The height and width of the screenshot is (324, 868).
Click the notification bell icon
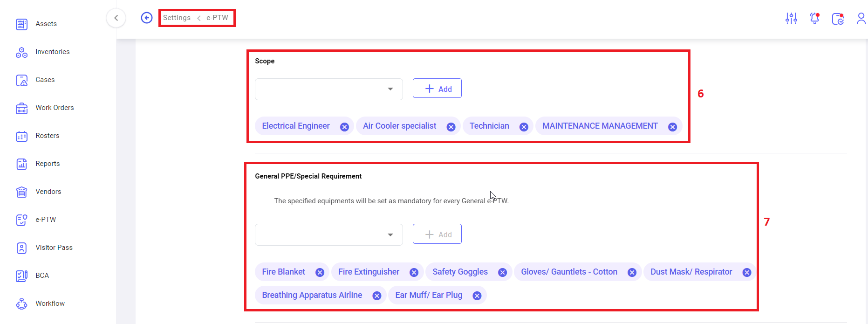pyautogui.click(x=814, y=18)
